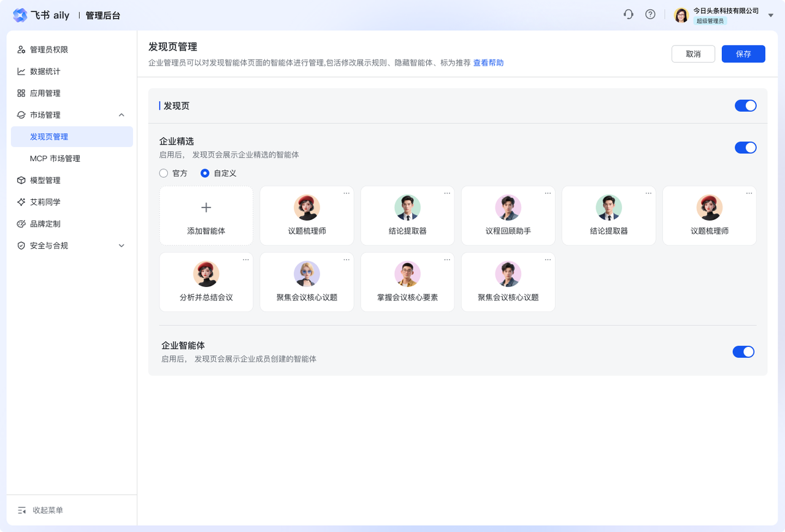Click the user profile avatar
Viewport: 785px width, 532px height.
tap(681, 15)
